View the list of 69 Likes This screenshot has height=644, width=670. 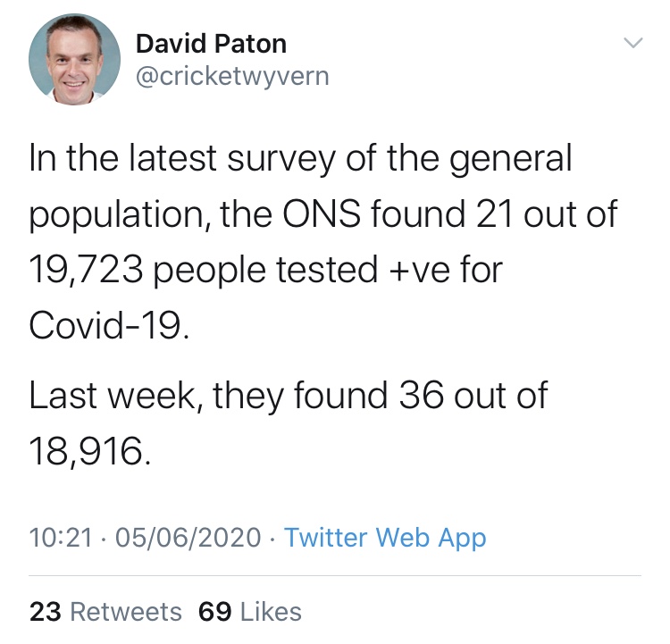(x=250, y=612)
